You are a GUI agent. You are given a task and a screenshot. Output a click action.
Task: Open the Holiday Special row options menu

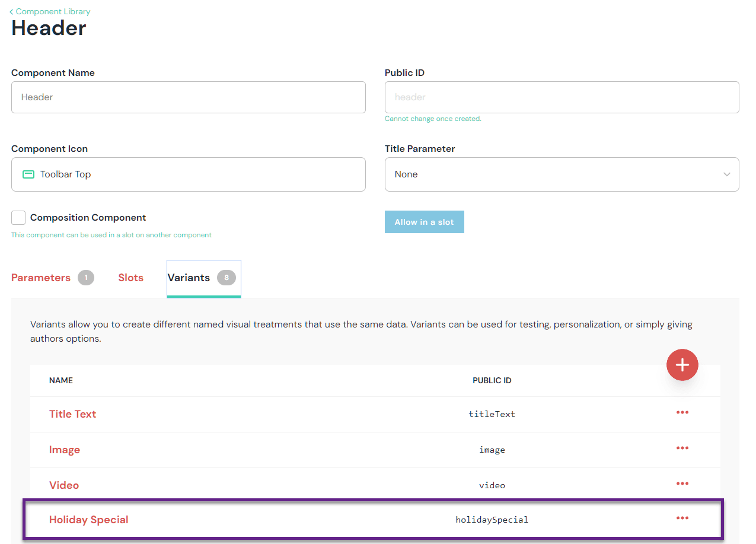click(x=682, y=518)
